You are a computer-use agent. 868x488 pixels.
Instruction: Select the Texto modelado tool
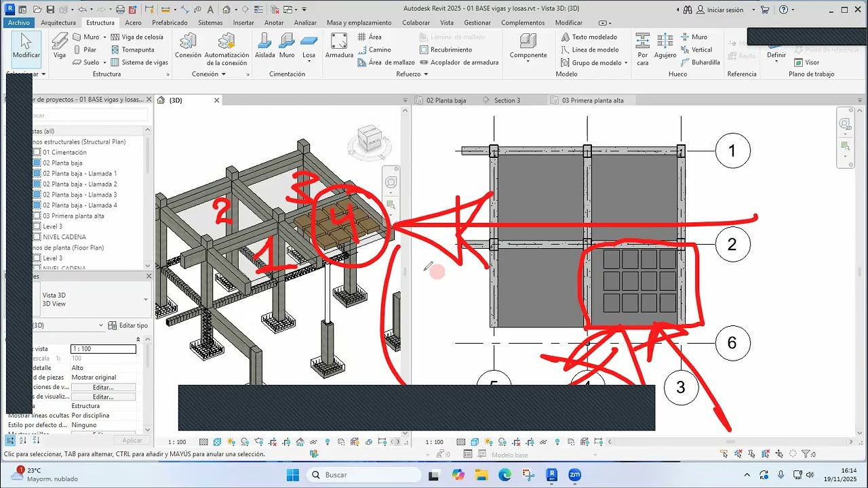pos(589,37)
